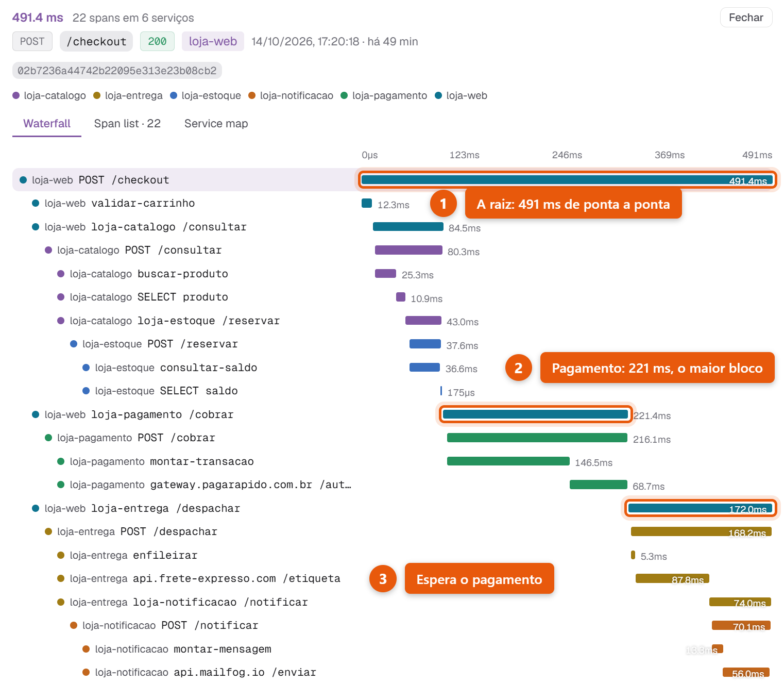The height and width of the screenshot is (683, 784).
Task: Click the /checkout route badge
Action: tap(96, 41)
